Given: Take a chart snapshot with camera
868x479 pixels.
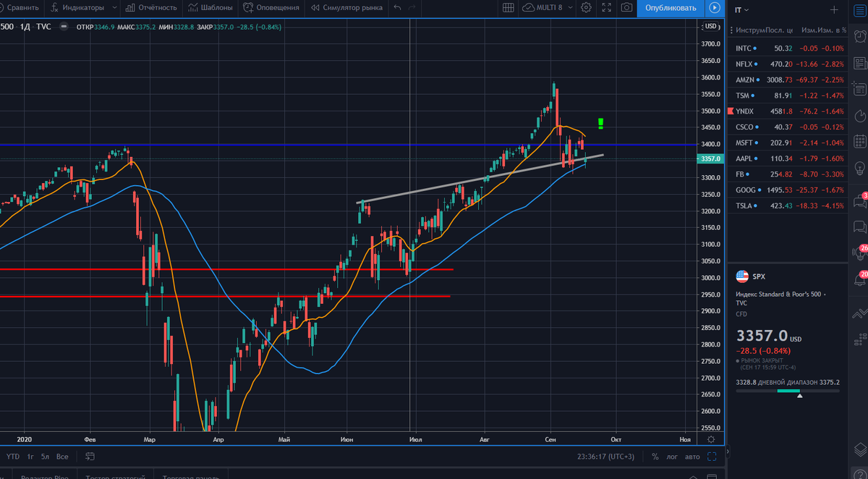Looking at the screenshot, I should point(626,8).
